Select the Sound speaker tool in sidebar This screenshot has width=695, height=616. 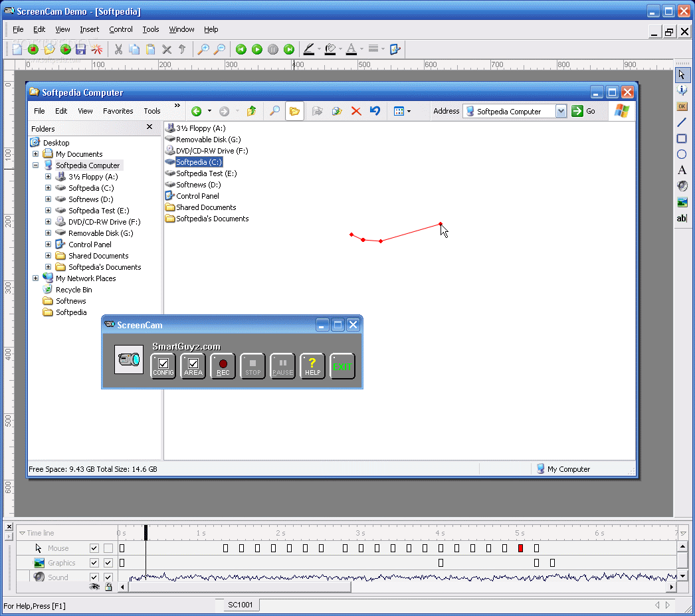coord(682,186)
